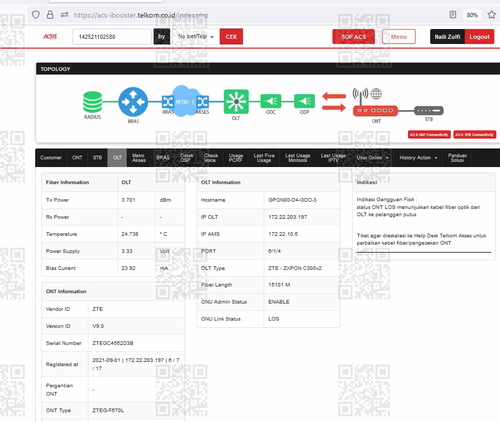Image resolution: width=500 pixels, height=422 pixels.
Task: Click the Naili Zulfi user button
Action: coord(448,37)
